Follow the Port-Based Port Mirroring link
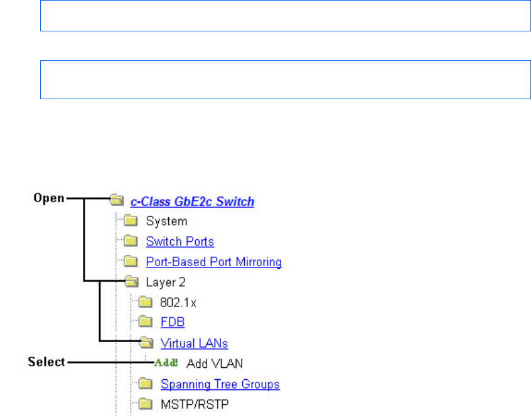The width and height of the screenshot is (531, 420). pyautogui.click(x=213, y=262)
